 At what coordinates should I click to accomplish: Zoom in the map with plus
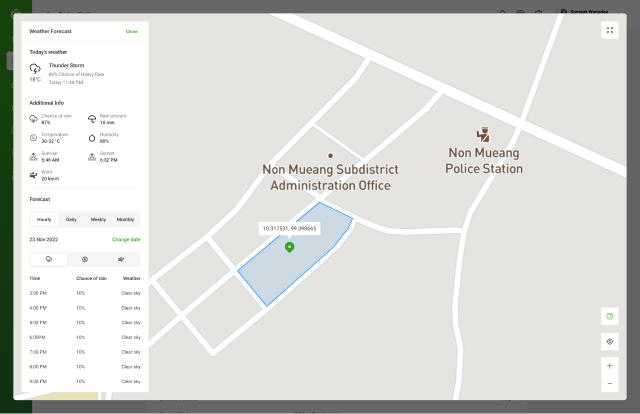point(610,366)
